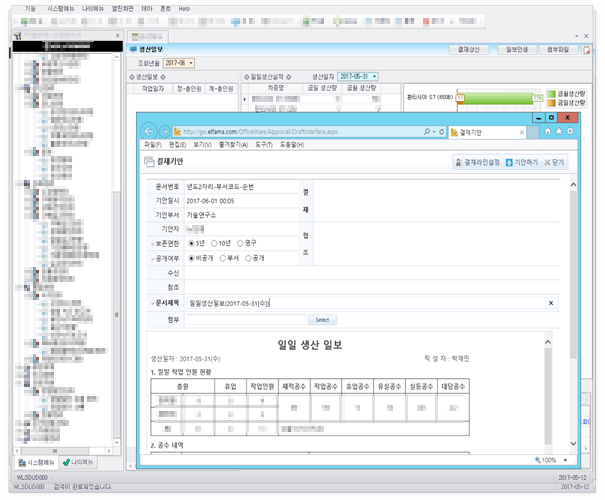
Task: Click the Select attachment button
Action: coord(322,320)
